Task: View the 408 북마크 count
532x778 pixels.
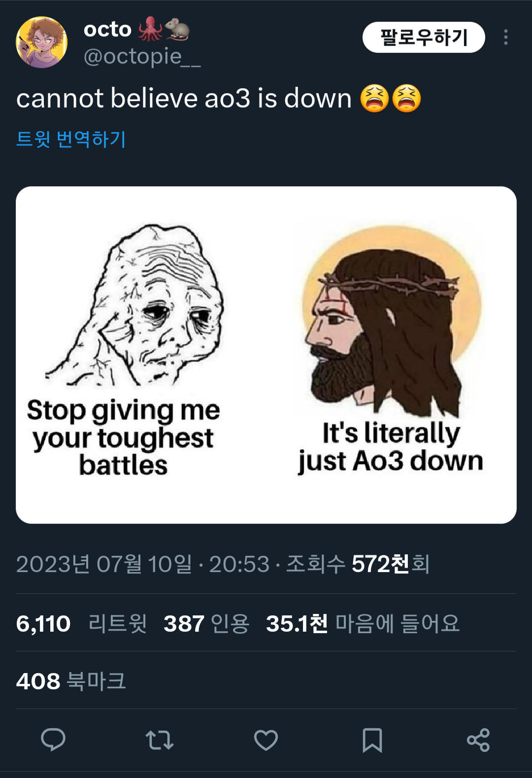Action: pyautogui.click(x=71, y=681)
